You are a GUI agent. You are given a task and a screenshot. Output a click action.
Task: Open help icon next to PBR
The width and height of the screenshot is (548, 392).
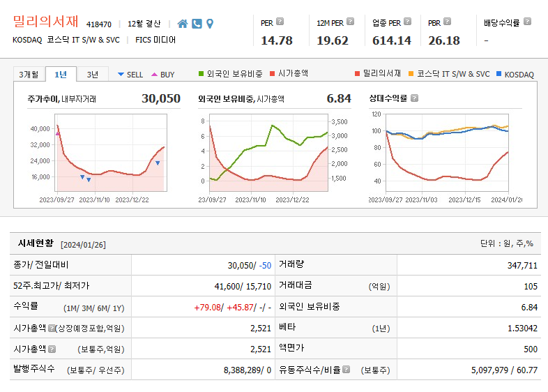coord(447,22)
